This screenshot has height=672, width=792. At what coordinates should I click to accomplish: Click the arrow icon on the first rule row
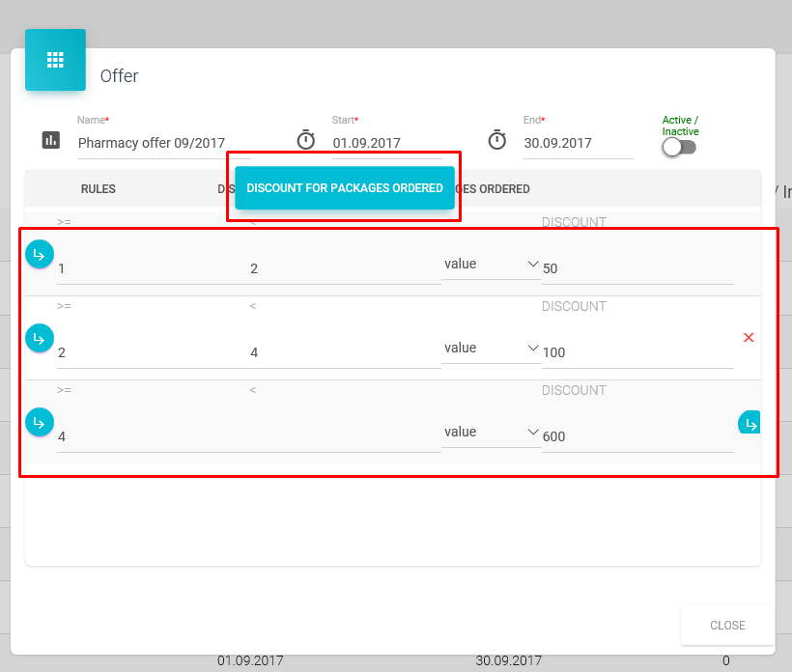point(40,254)
